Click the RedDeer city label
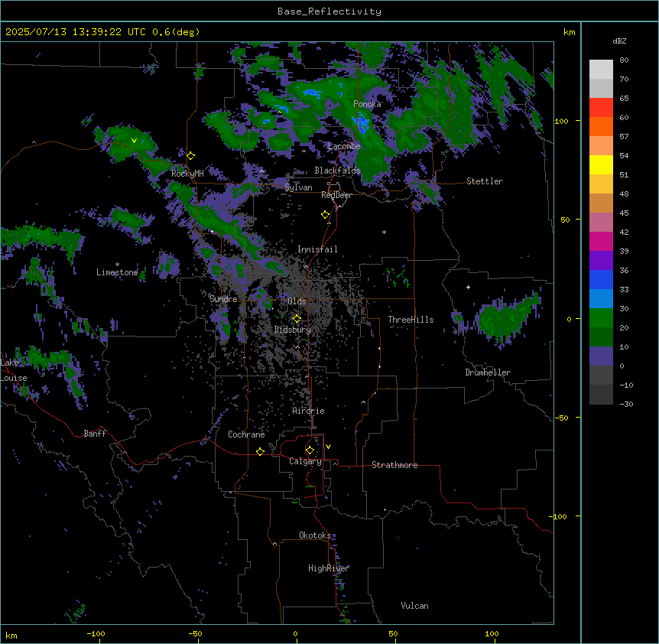Screen dimensions: 659x644 pos(336,195)
